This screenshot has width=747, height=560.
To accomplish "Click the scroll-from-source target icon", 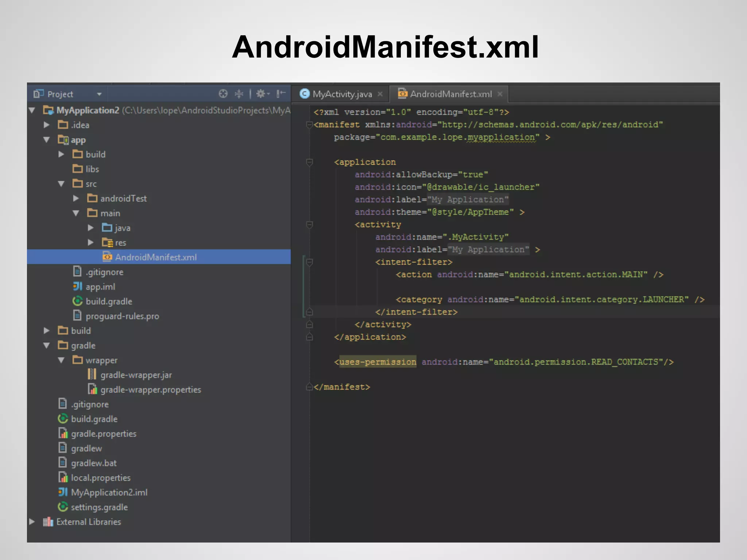I will tap(223, 94).
